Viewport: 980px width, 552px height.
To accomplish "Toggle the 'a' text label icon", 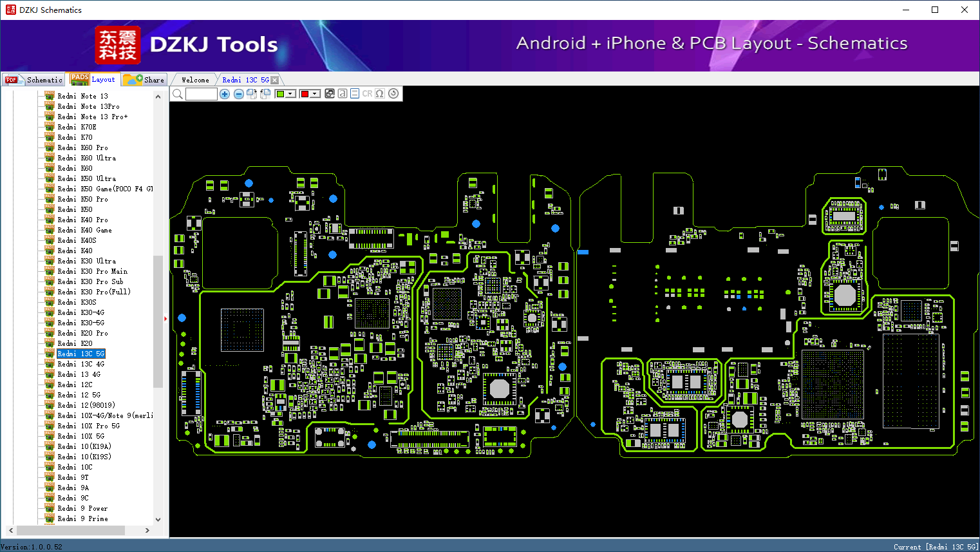I will pyautogui.click(x=343, y=93).
